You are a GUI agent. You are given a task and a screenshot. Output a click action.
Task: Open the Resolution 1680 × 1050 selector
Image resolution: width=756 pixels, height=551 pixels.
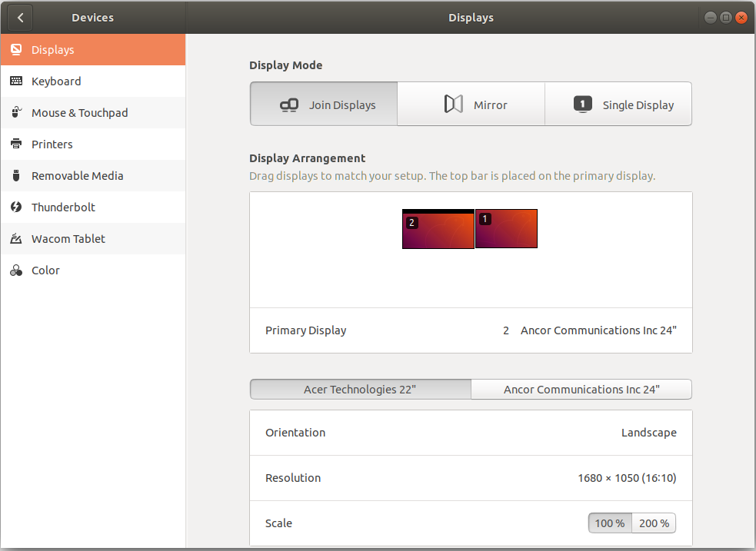point(471,478)
